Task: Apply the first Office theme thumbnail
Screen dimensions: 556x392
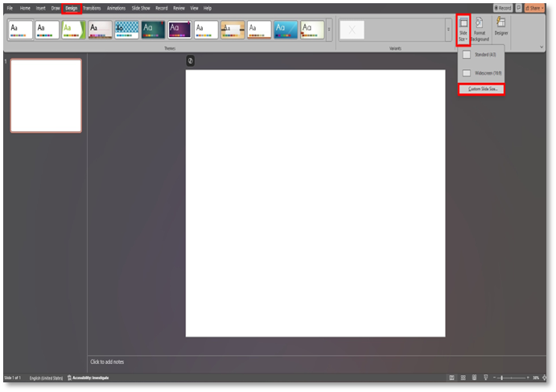Action: point(21,30)
